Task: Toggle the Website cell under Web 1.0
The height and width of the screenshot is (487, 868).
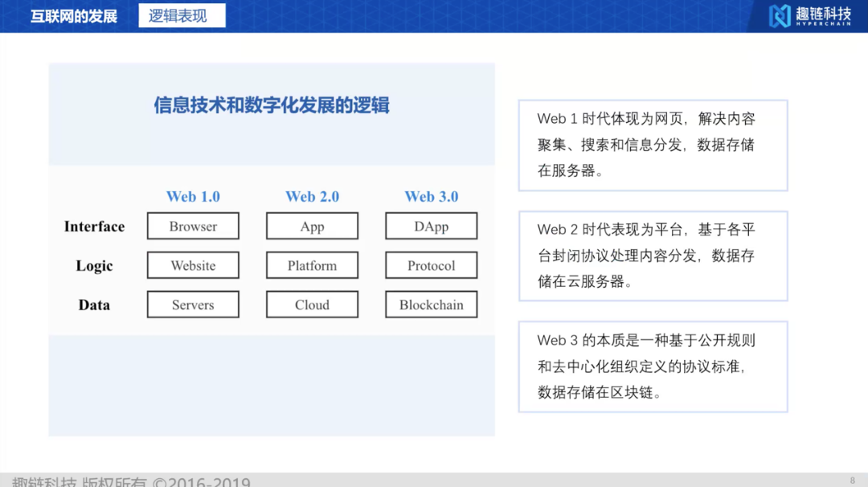Action: [x=193, y=265]
